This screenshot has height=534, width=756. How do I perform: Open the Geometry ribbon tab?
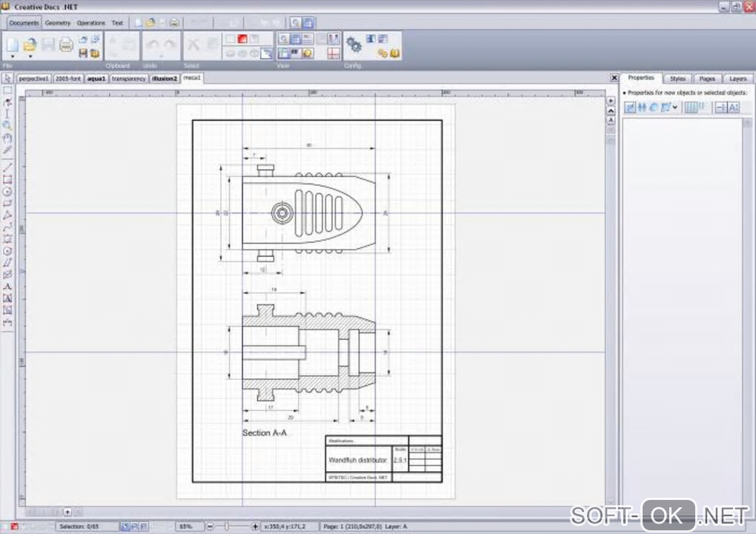click(58, 23)
